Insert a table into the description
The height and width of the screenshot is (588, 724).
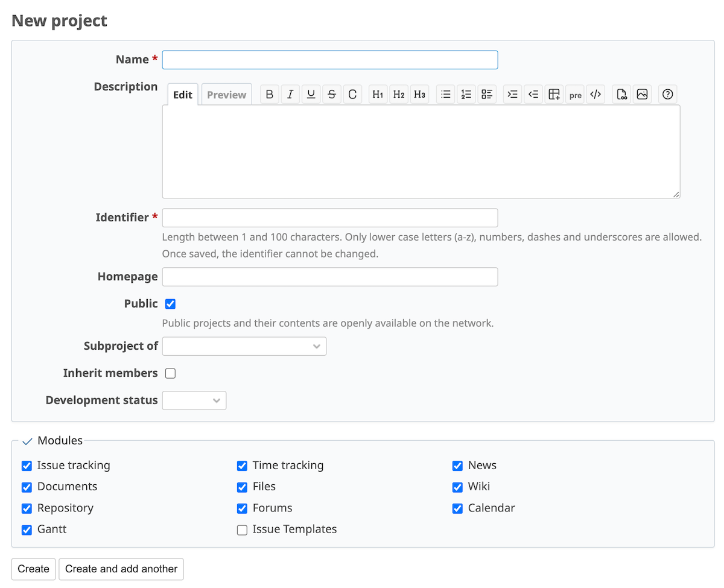[554, 94]
